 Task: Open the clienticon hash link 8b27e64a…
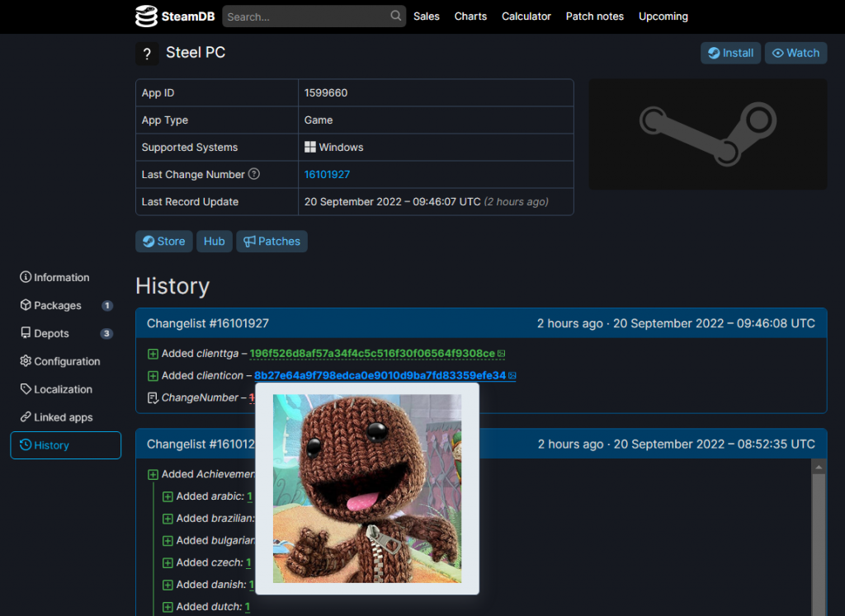coord(380,376)
